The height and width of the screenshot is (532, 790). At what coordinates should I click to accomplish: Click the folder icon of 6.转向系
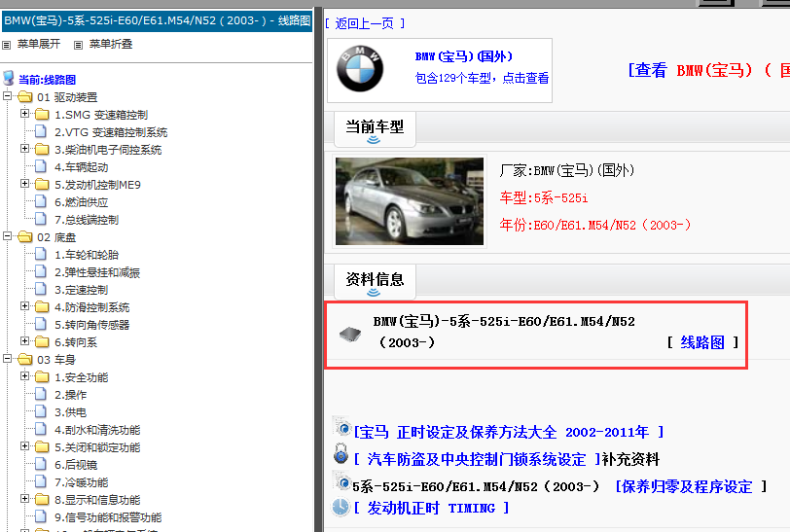[x=42, y=341]
